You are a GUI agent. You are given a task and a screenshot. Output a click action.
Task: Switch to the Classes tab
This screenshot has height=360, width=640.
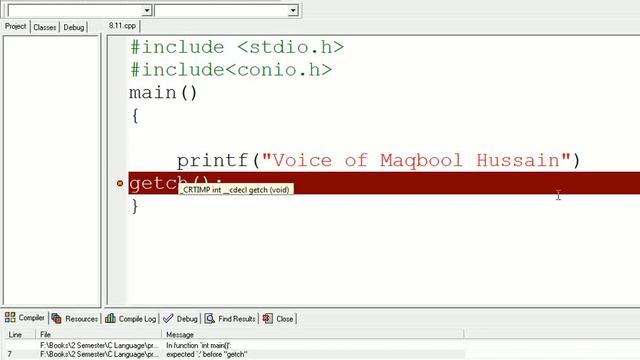coord(44,27)
